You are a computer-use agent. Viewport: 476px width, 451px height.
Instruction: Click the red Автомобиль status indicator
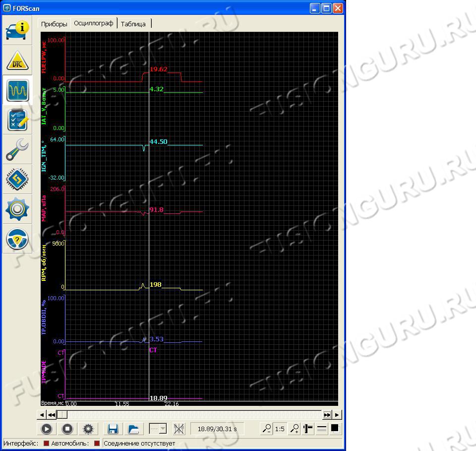[x=97, y=444]
